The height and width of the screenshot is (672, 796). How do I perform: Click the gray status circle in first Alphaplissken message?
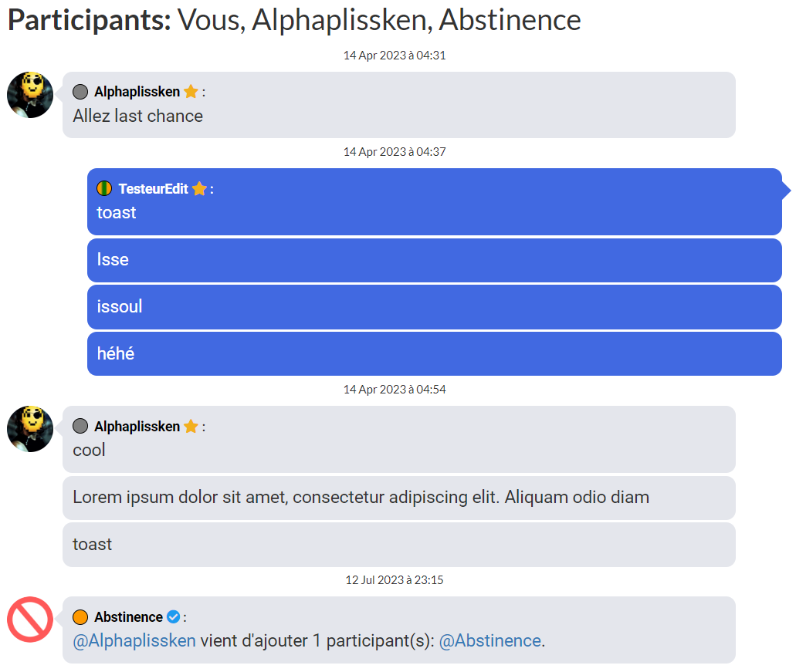coord(80,92)
